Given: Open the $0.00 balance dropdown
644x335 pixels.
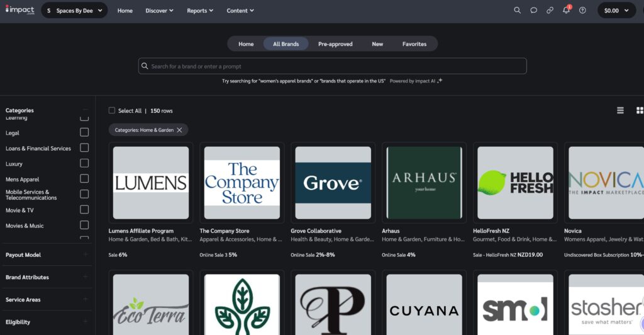Looking at the screenshot, I should click(x=616, y=10).
